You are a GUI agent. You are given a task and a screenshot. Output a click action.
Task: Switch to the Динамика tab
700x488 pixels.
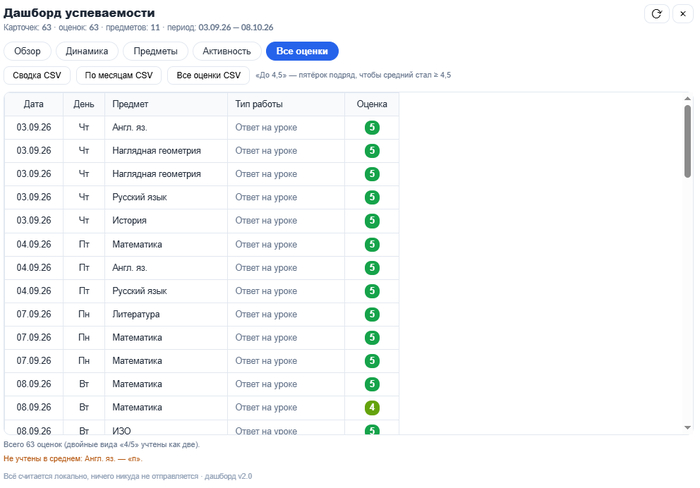point(87,51)
